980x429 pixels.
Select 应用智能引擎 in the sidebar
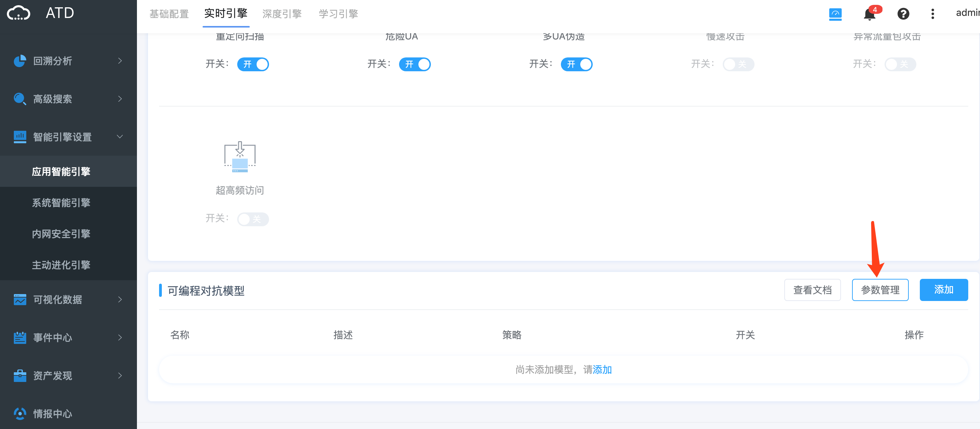point(68,171)
